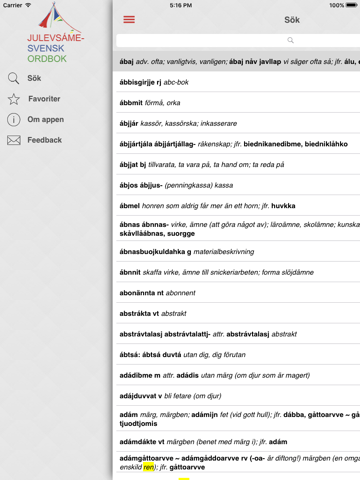The width and height of the screenshot is (360, 480).
Task: Select the entry adámgåttoarvve
Action: (237, 462)
